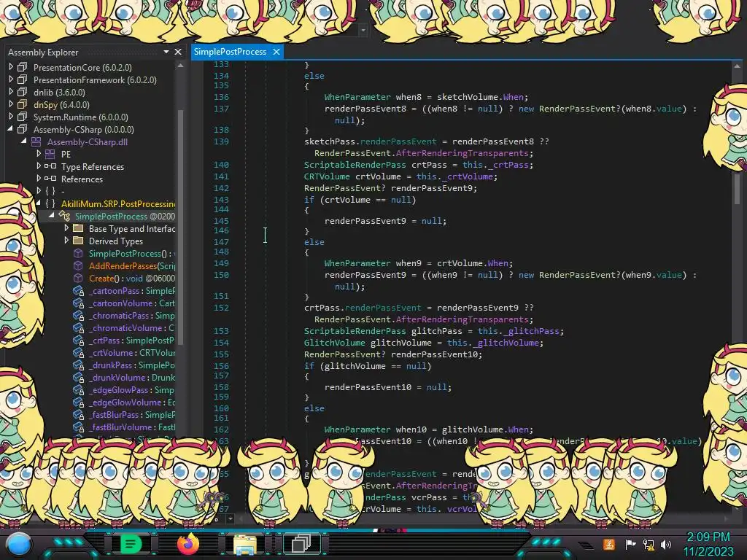Viewport: 747px width, 560px height.
Task: Click the GlitchVolume type link on line 154
Action: (x=335, y=343)
